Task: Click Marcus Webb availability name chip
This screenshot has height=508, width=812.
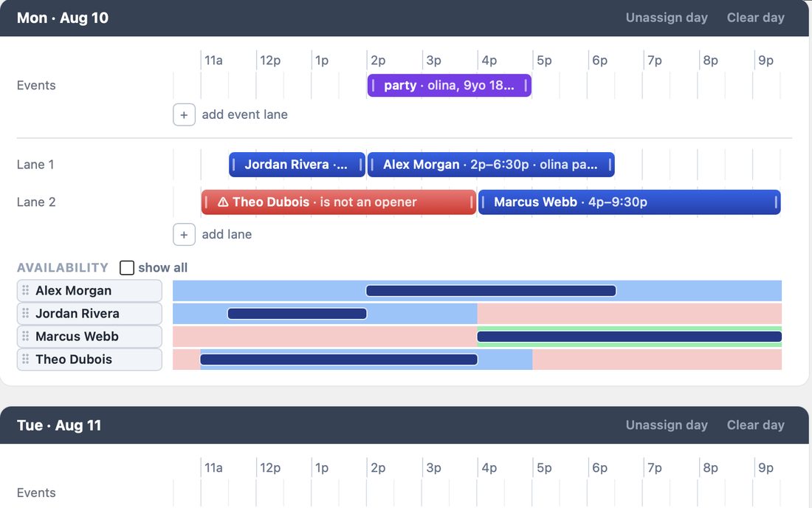Action: pyautogui.click(x=89, y=337)
